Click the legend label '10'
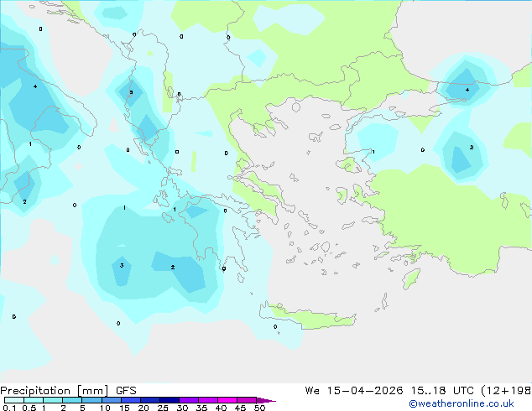Viewport: 532px width, 411px height. pos(105,408)
